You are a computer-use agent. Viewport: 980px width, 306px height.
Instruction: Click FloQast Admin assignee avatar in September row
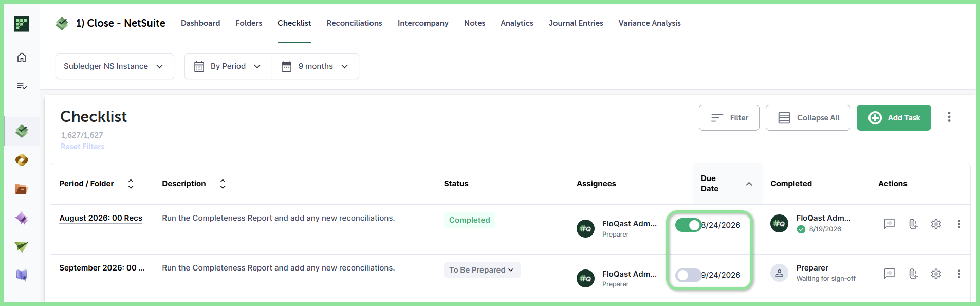[x=585, y=278]
